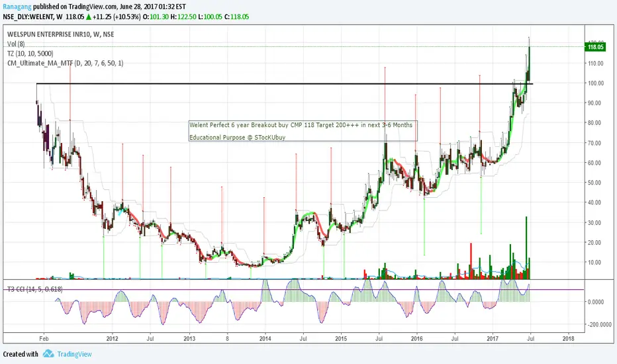Screen dimensions: 617x364
Task: Click the 2017 label on time axis
Action: tap(493, 338)
